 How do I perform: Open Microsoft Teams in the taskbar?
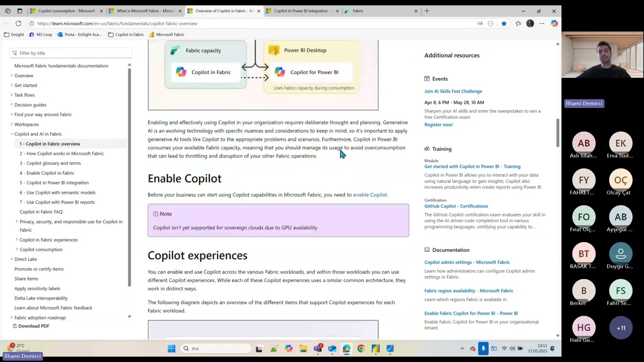(317, 348)
